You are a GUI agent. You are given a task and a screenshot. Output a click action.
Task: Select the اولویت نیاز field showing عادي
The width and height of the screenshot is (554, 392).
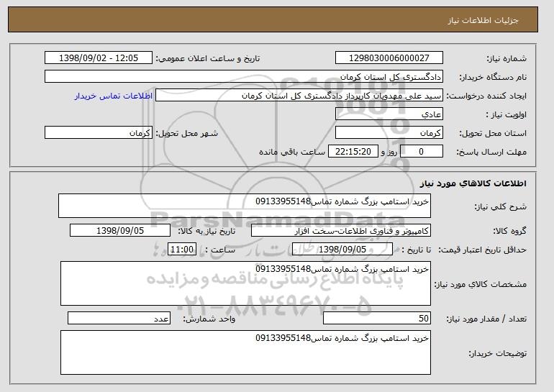pos(389,114)
